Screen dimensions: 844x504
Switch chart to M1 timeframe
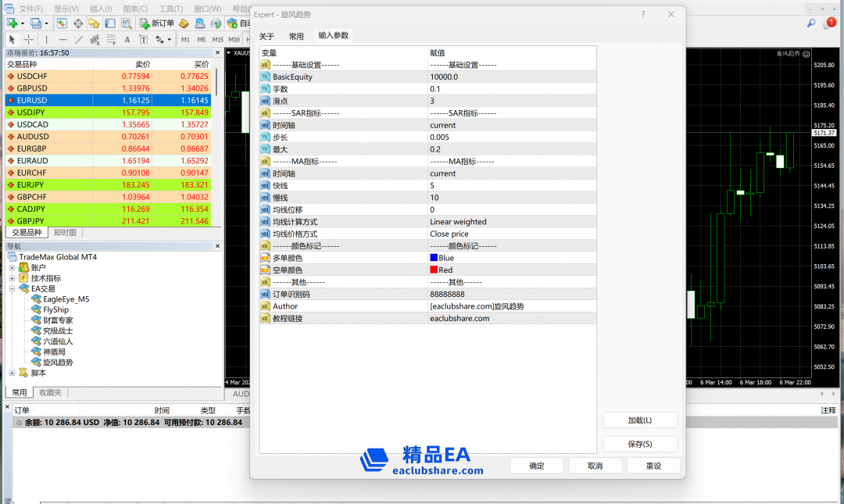pyautogui.click(x=185, y=39)
